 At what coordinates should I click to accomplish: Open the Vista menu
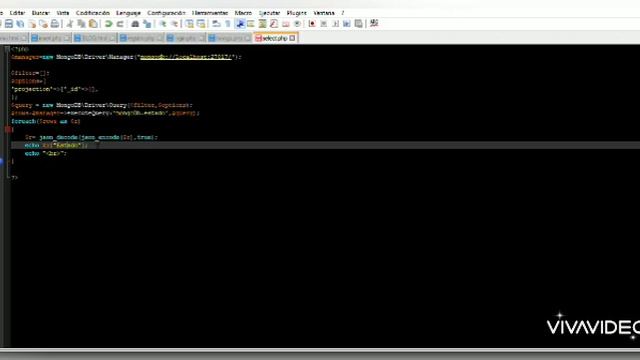coord(62,13)
